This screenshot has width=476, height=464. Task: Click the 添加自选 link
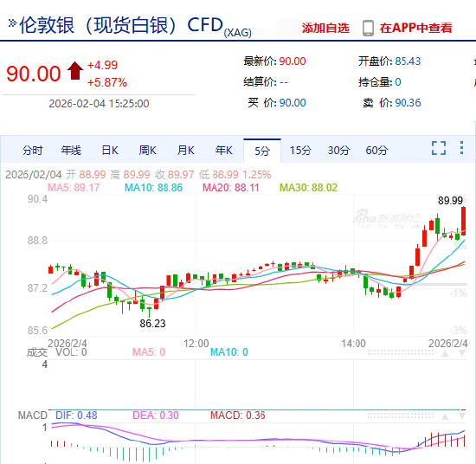325,29
